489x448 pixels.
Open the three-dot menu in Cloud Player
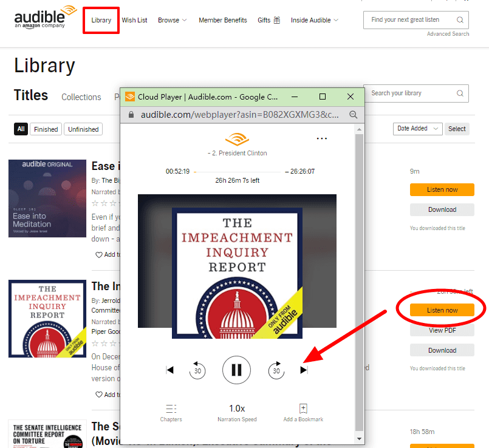(321, 139)
